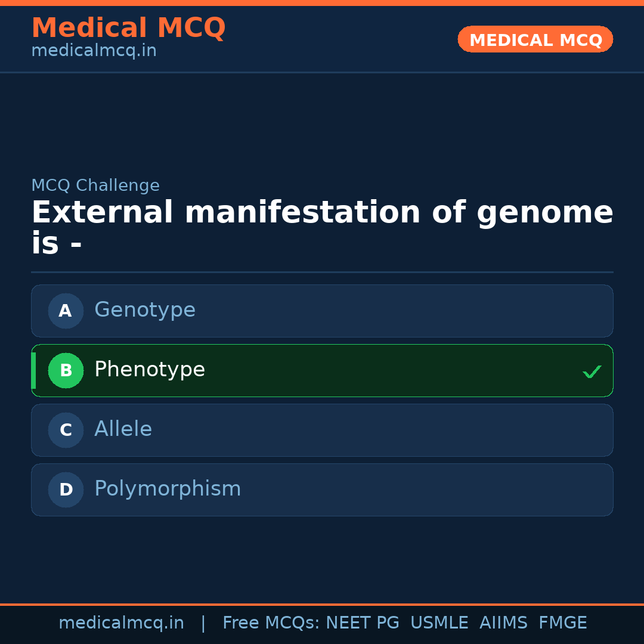This screenshot has width=644, height=644.
Task: Click the MCQ Challenge label
Action: point(95,185)
